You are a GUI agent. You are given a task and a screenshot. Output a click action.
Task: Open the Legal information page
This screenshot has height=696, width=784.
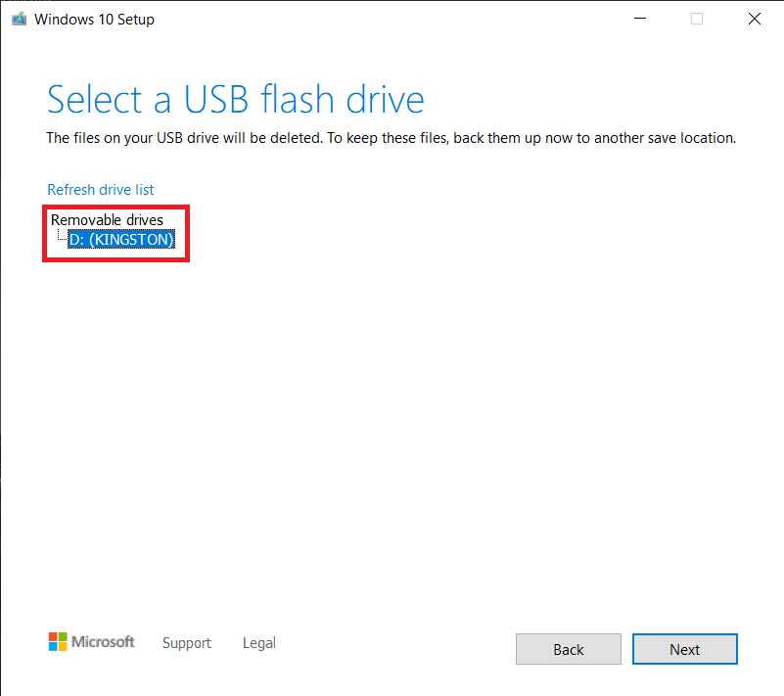click(x=258, y=642)
